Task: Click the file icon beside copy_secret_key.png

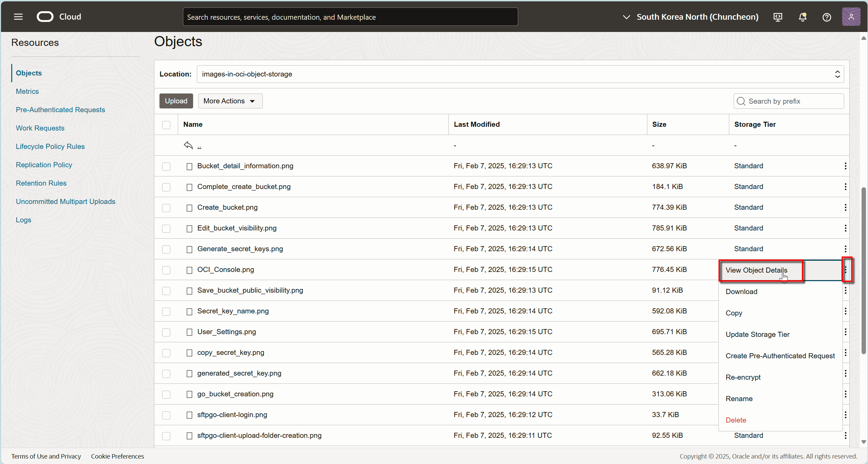Action: tap(189, 353)
